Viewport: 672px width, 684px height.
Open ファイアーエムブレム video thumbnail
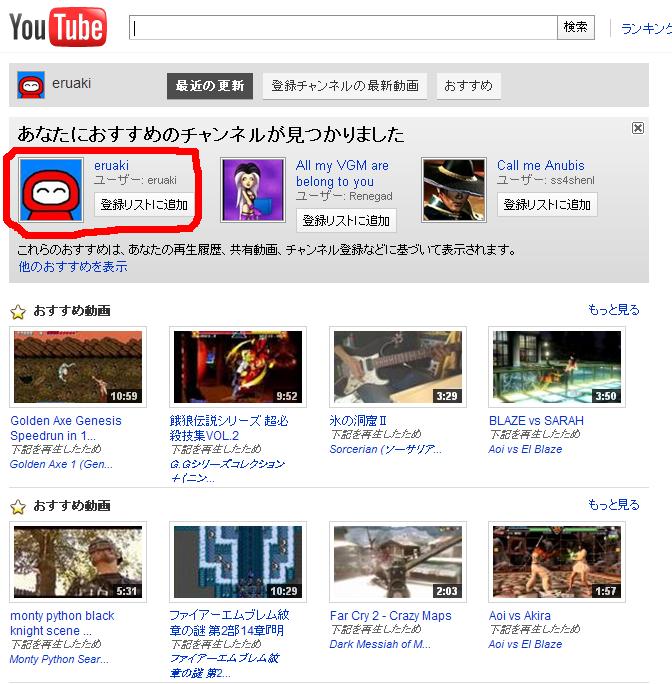pyautogui.click(x=238, y=562)
